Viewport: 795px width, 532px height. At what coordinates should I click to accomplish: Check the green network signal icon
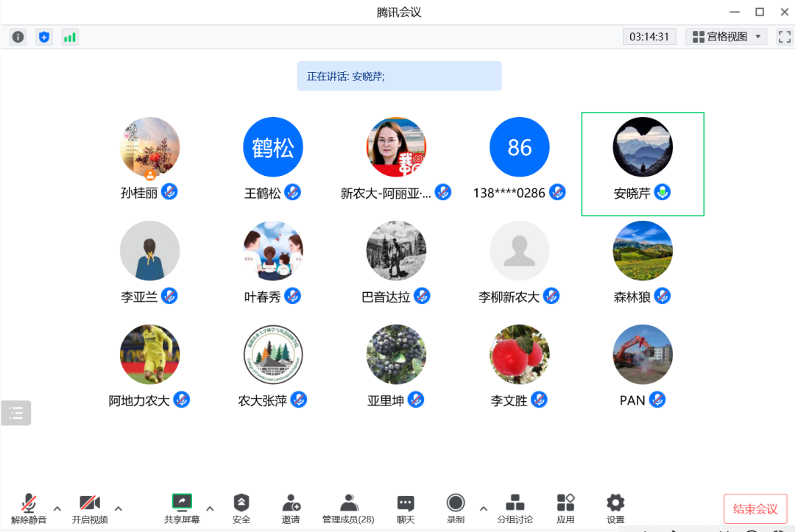70,37
